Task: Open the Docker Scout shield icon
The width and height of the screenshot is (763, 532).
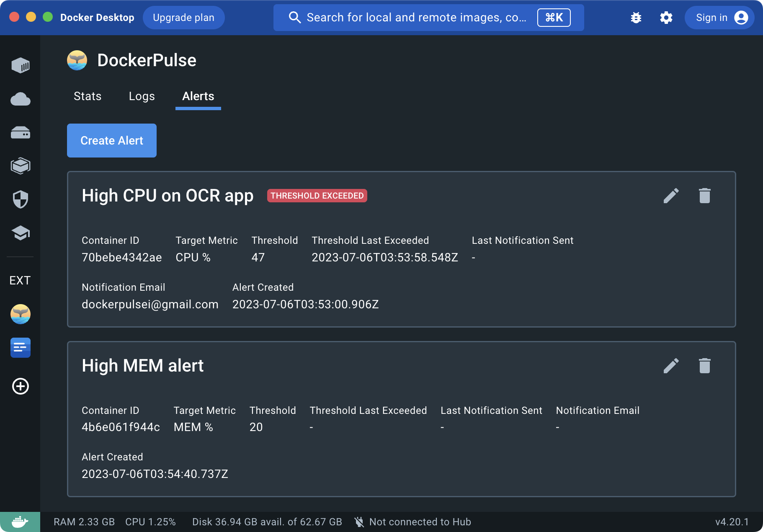Action: [20, 199]
